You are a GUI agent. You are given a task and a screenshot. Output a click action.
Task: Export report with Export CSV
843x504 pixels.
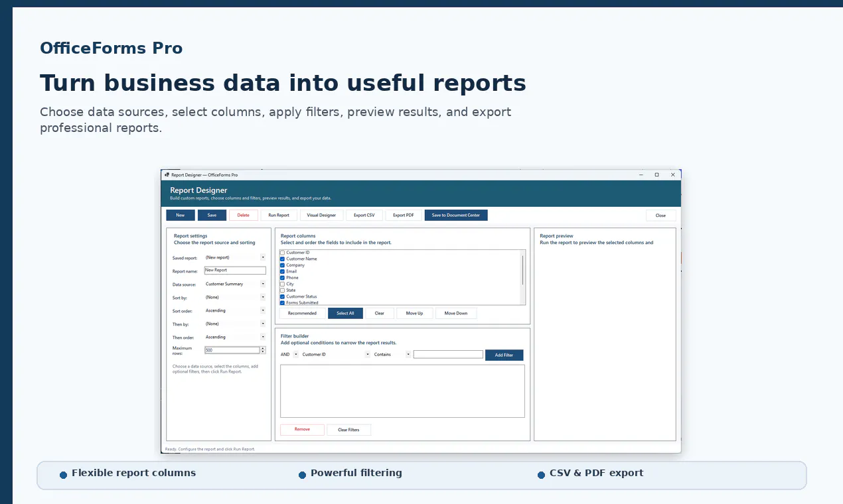click(364, 215)
